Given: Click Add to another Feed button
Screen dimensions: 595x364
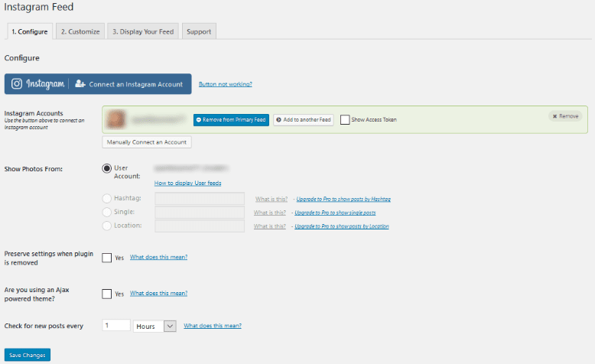Looking at the screenshot, I should tap(303, 119).
